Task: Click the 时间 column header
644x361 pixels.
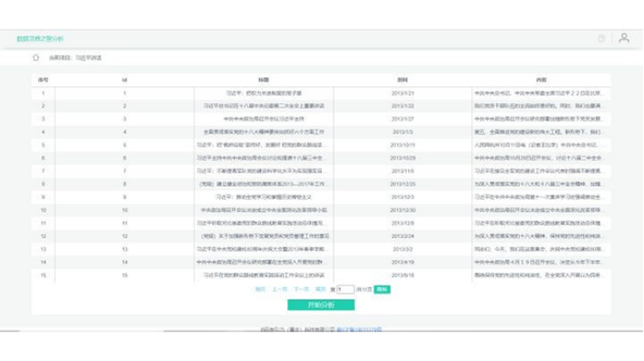Action: pos(402,80)
